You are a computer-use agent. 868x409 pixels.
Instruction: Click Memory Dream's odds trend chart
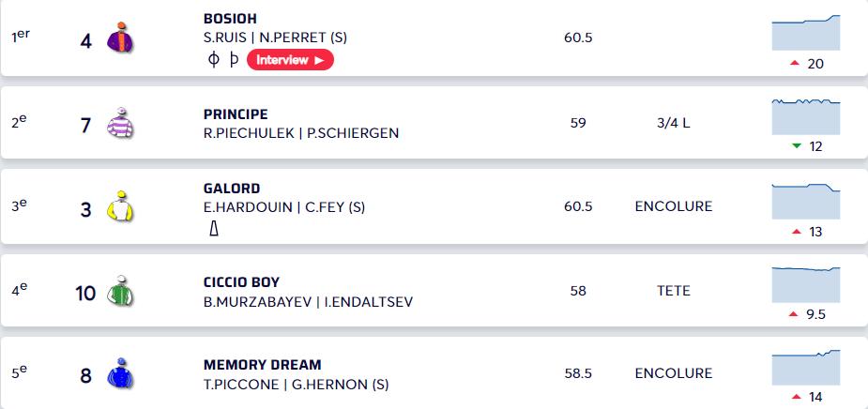(805, 367)
